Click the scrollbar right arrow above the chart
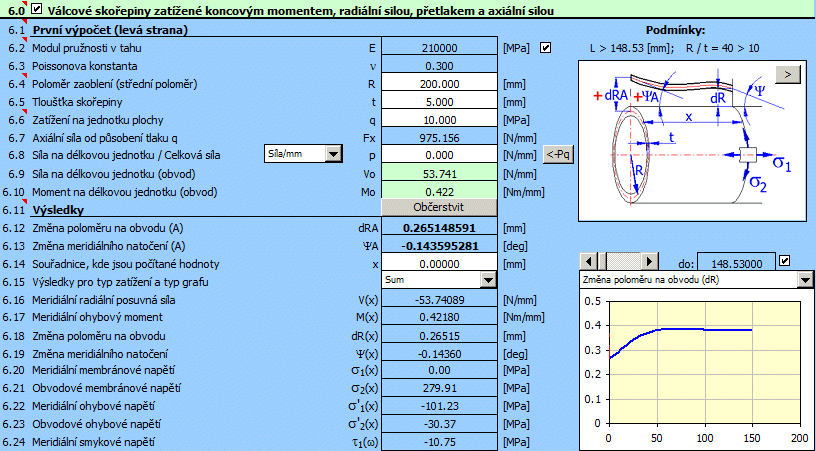The height and width of the screenshot is (451, 816). coord(649,261)
